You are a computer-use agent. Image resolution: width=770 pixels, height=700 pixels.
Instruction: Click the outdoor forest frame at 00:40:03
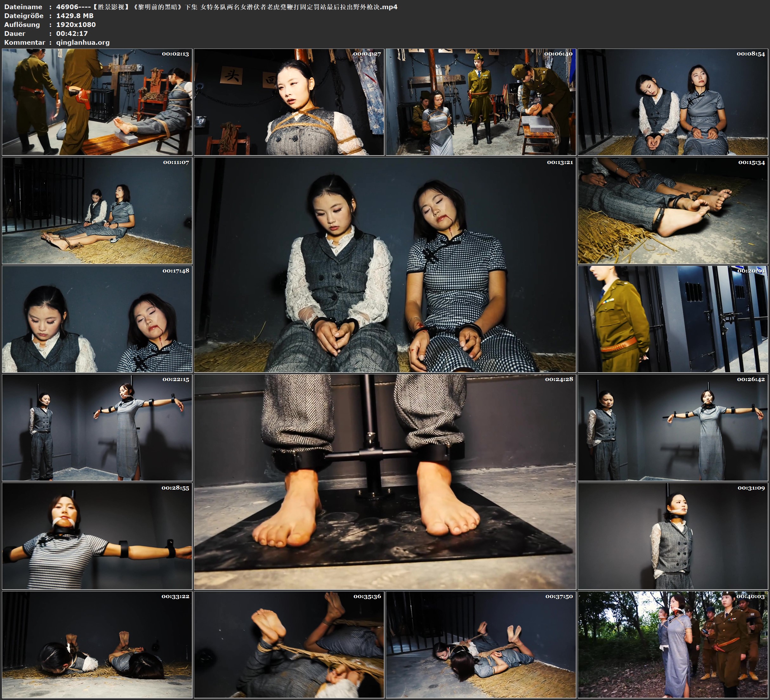[673, 644]
